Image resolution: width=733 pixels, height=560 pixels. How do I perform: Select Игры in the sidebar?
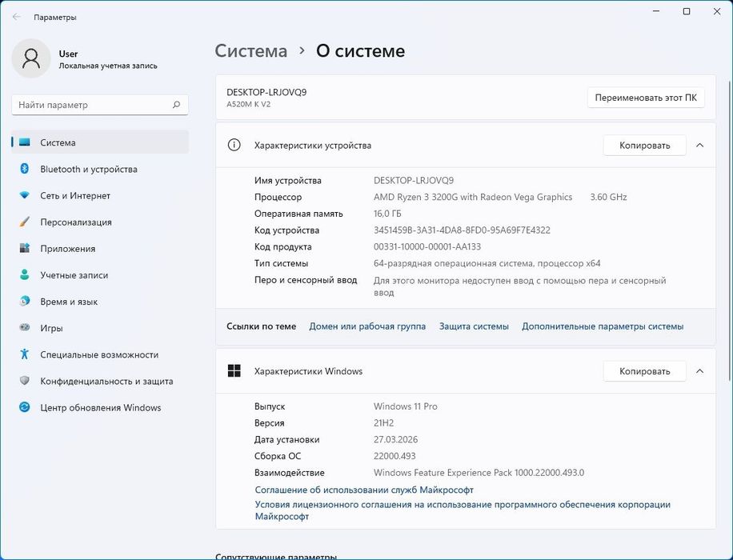click(100, 328)
